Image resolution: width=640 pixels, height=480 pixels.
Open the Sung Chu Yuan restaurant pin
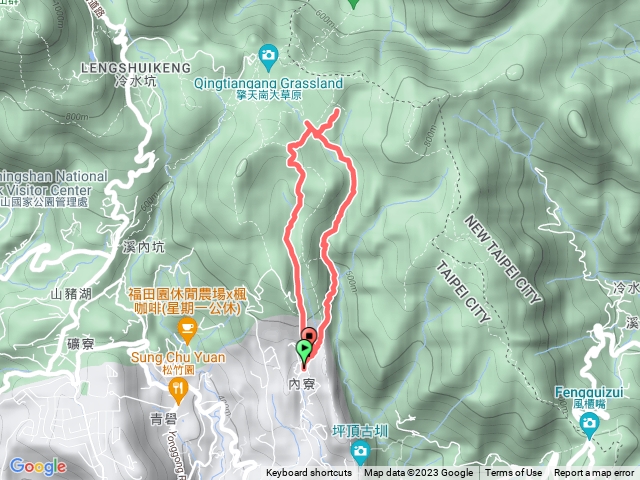[x=178, y=391]
